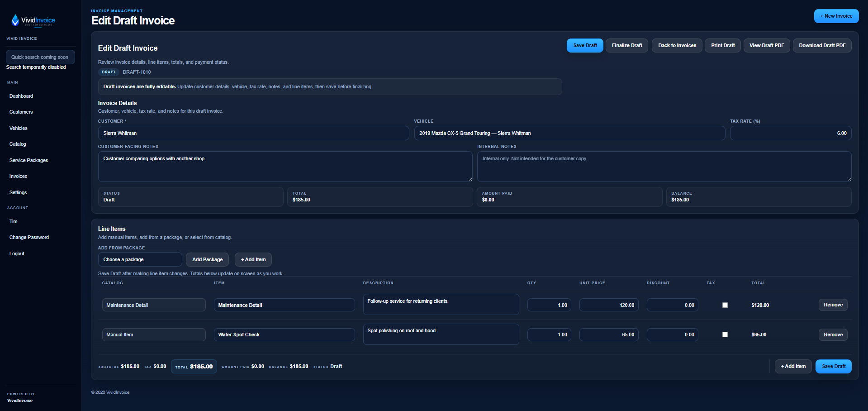
Task: Open the Tim account link
Action: (14, 221)
